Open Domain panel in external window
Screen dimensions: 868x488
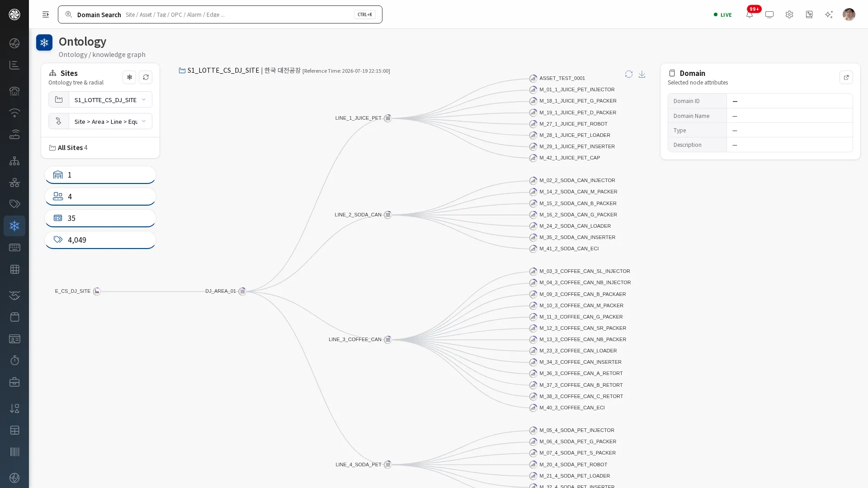tap(846, 77)
